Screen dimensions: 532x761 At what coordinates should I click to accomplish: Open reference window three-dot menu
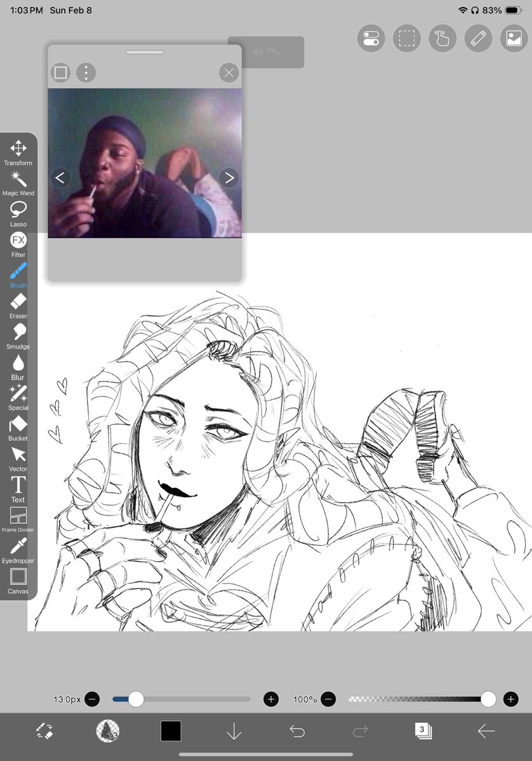[x=86, y=73]
